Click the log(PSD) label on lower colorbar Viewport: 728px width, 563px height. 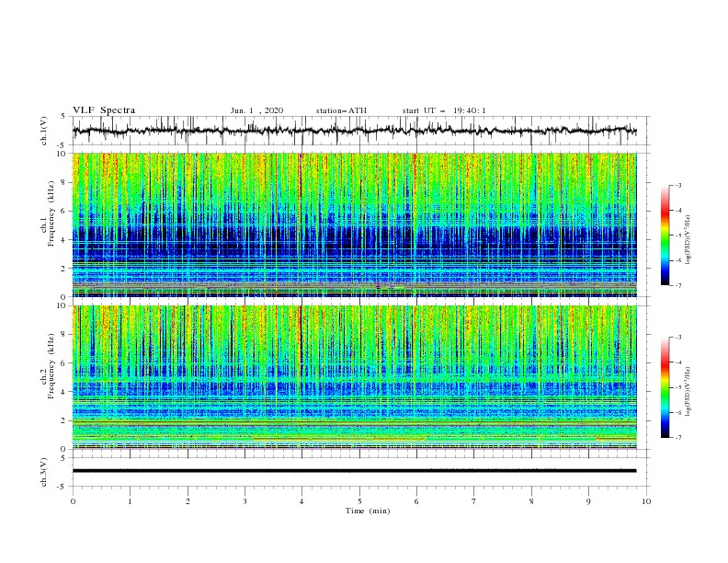coord(688,391)
